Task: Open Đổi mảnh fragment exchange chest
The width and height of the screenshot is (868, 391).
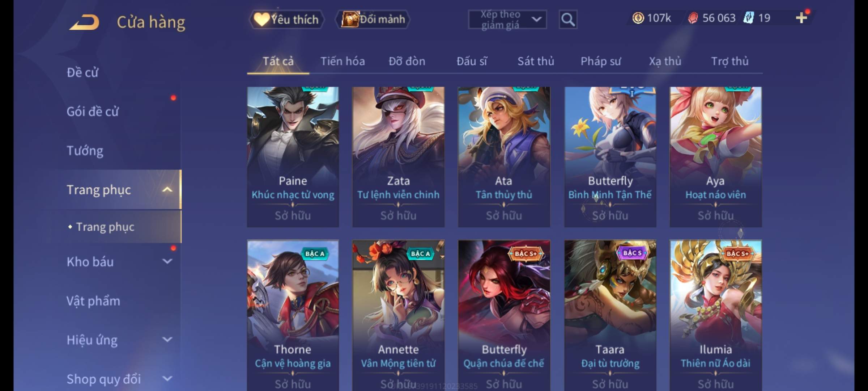Action: pyautogui.click(x=373, y=19)
